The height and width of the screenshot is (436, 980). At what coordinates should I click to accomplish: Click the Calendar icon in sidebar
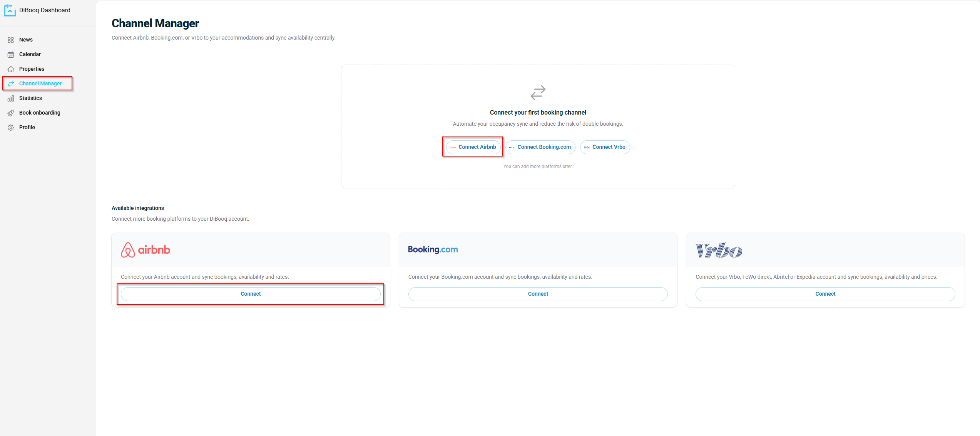pyautogui.click(x=11, y=55)
